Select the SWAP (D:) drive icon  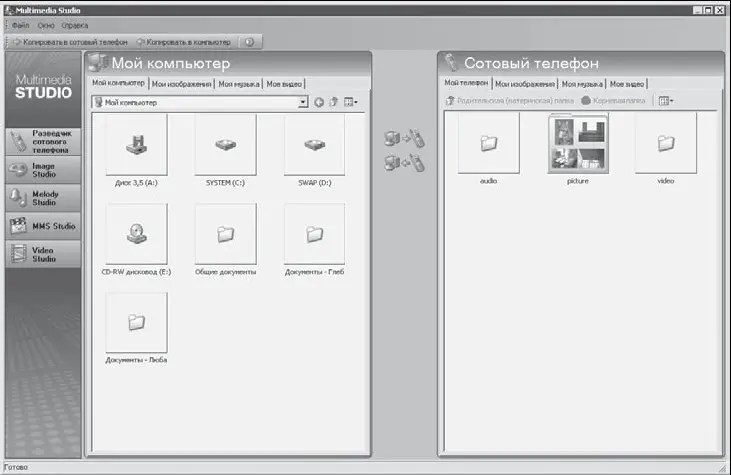pos(315,145)
